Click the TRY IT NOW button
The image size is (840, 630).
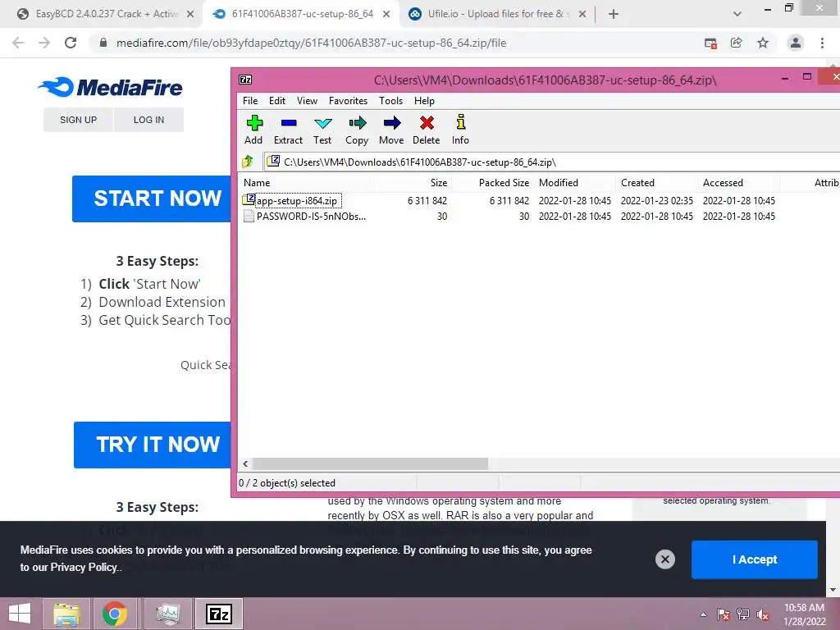(152, 445)
